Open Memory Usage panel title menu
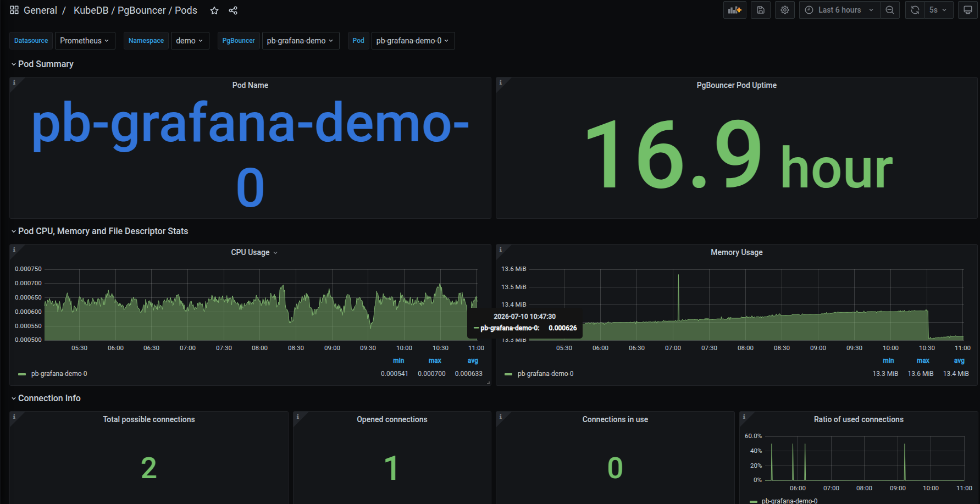This screenshot has height=504, width=980. tap(737, 252)
